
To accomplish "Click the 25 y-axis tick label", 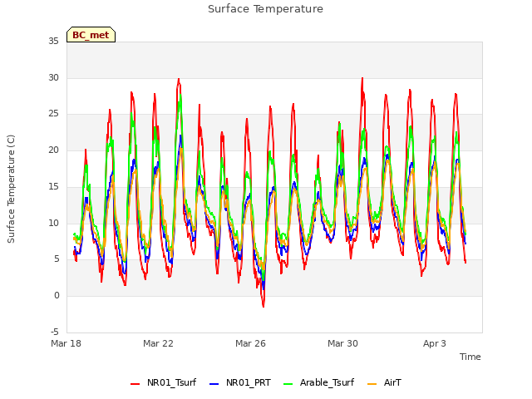I will [x=53, y=114].
